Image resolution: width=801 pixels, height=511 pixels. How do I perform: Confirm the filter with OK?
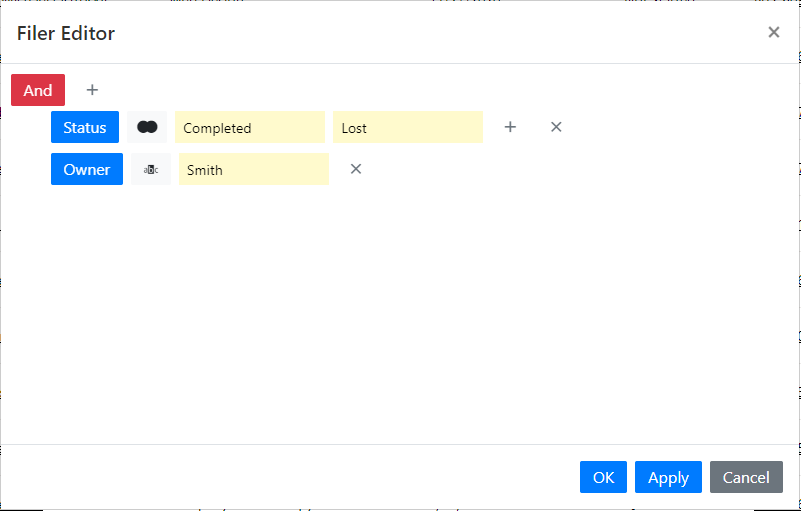click(x=603, y=477)
